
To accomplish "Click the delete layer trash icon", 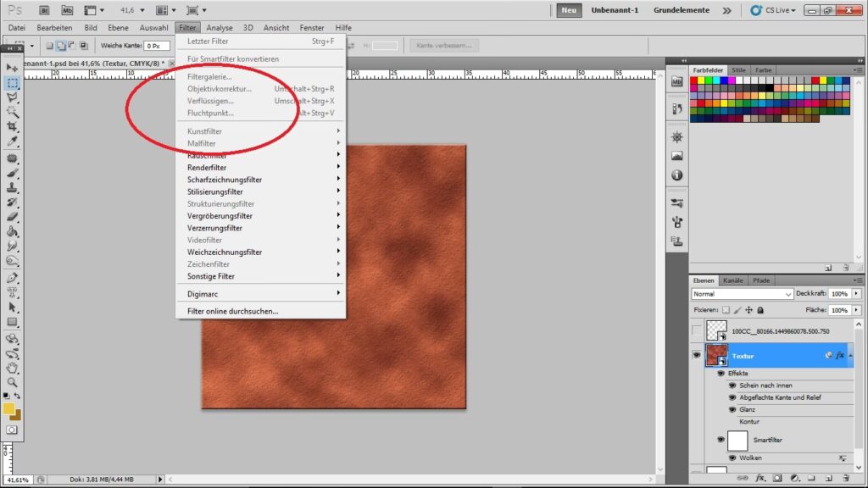I will (x=851, y=480).
